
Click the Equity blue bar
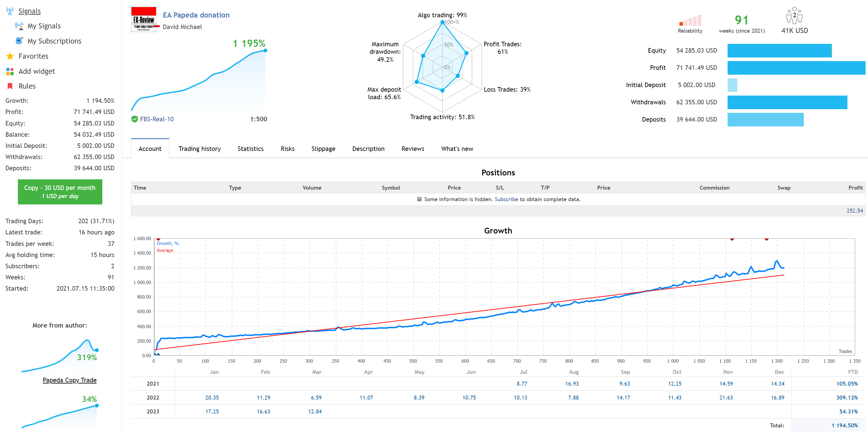[x=779, y=51]
